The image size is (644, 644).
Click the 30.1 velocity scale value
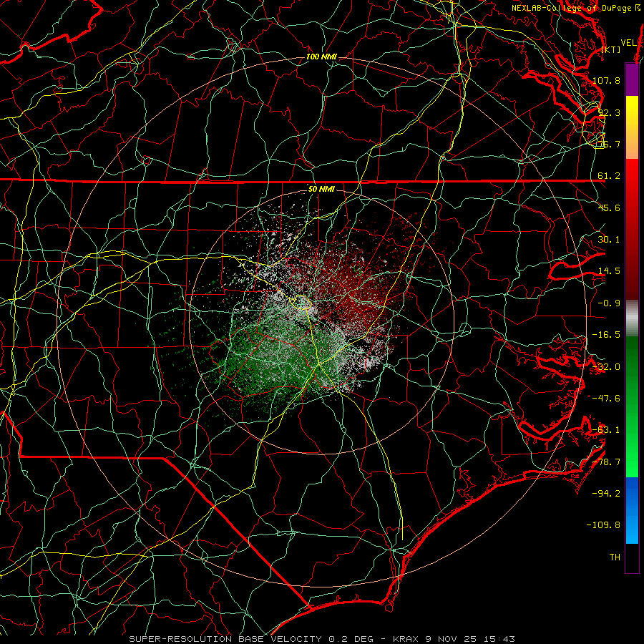click(x=609, y=240)
